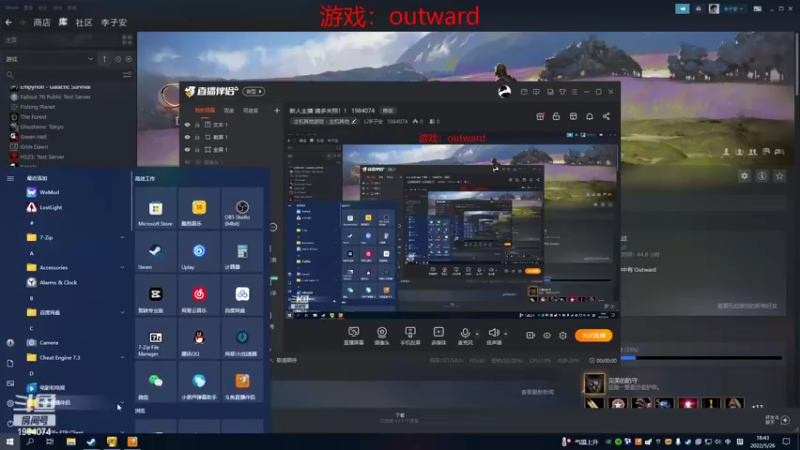Viewport: 800px width, 450px height.
Task: Open the 计算器 calculator tile
Action: point(242,252)
